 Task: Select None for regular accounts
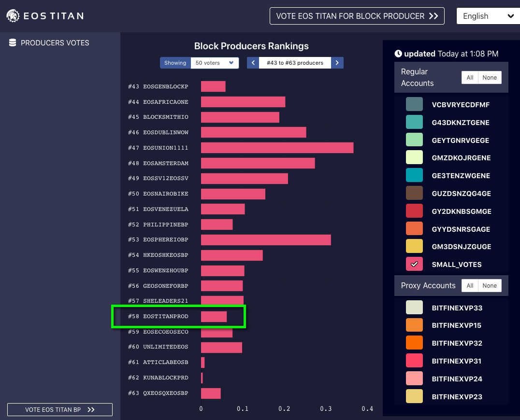point(490,78)
